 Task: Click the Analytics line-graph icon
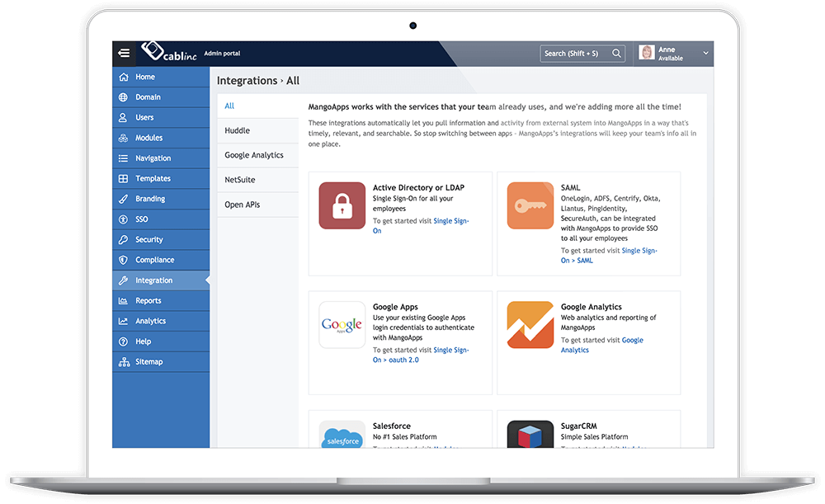pos(123,321)
